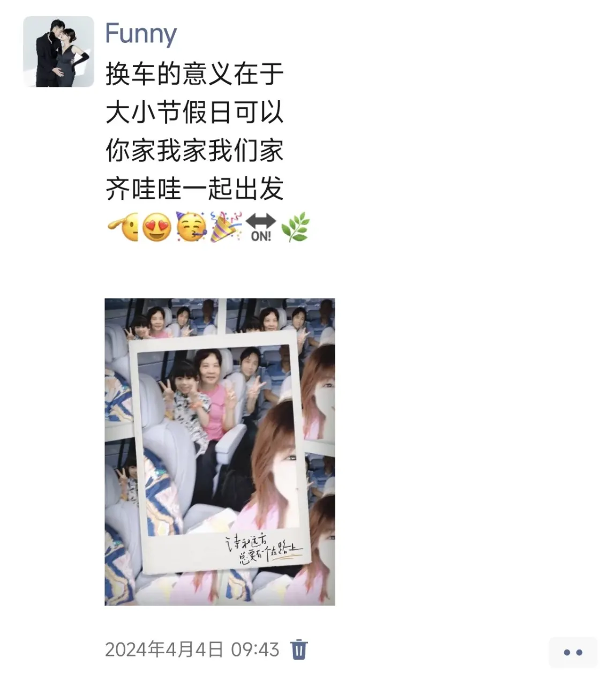Screen dimensions: 616x695
Task: Tap the pink shirt inside the polaroid frame
Action: [213, 412]
